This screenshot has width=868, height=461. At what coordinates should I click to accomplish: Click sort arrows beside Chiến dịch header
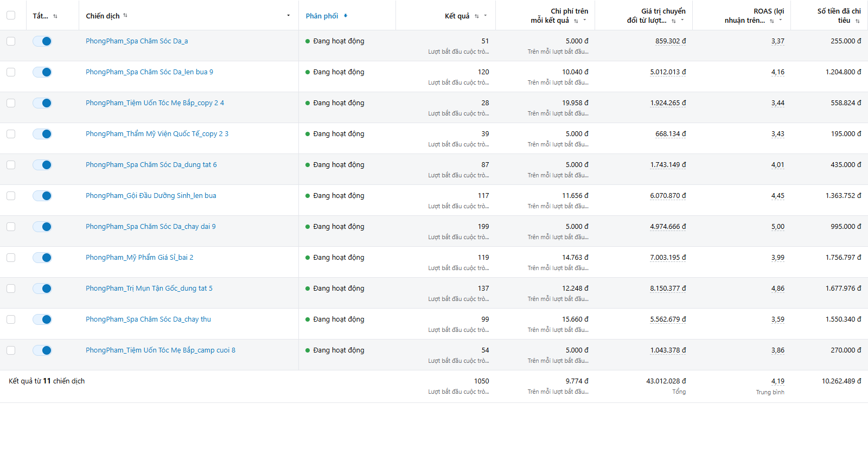125,15
